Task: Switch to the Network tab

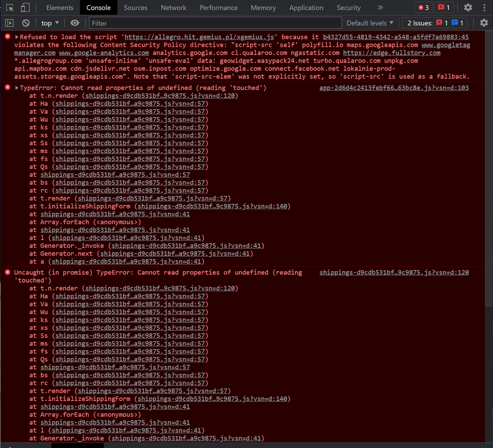Action: coord(173,7)
